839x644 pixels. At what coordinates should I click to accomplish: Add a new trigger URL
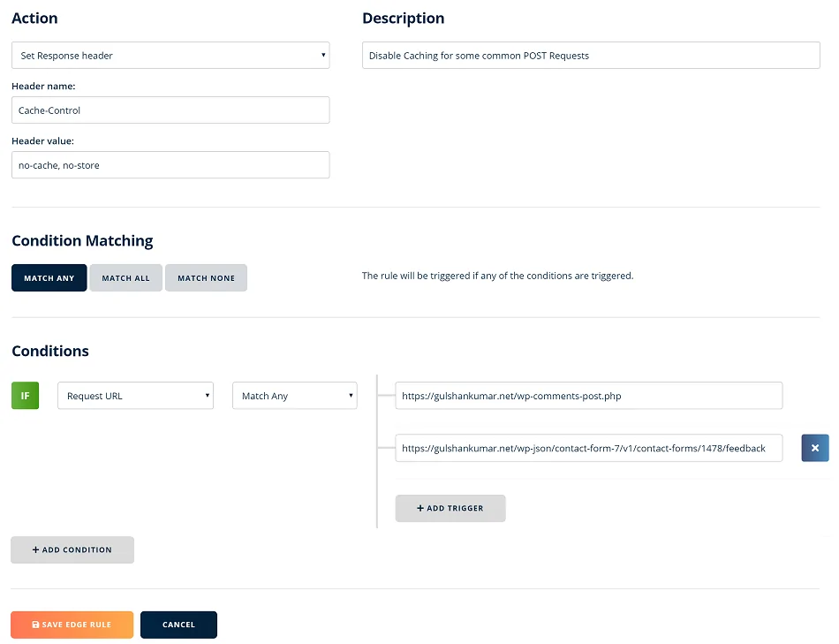450,508
